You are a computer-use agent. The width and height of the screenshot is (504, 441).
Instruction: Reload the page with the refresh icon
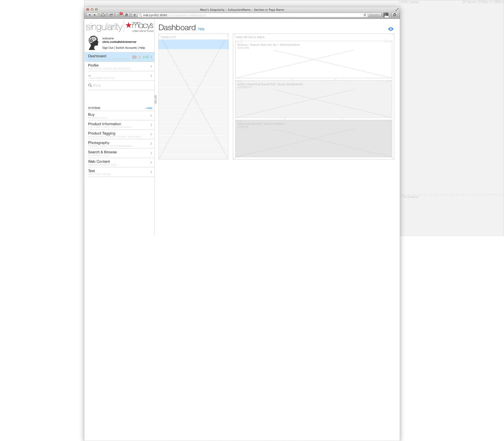point(365,15)
